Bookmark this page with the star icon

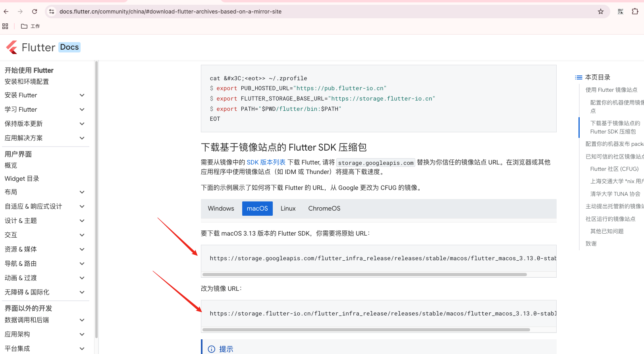(x=601, y=12)
